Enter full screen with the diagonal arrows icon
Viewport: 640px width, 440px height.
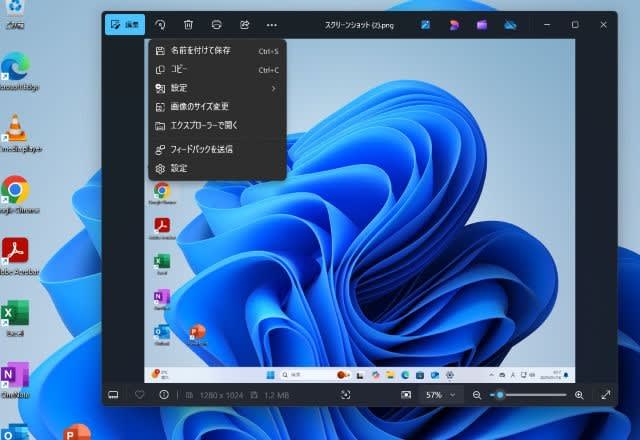click(606, 395)
